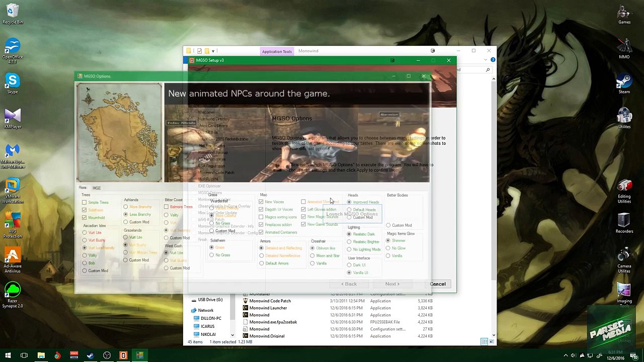
Task: Open the Editing Utilities desktop folder
Action: [624, 191]
